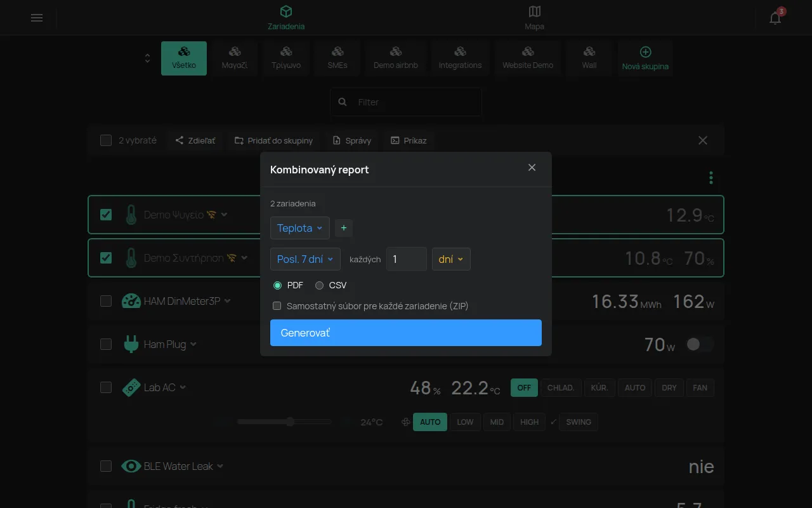Open the Posl. 7 dní period dropdown
The height and width of the screenshot is (508, 812).
tap(305, 259)
